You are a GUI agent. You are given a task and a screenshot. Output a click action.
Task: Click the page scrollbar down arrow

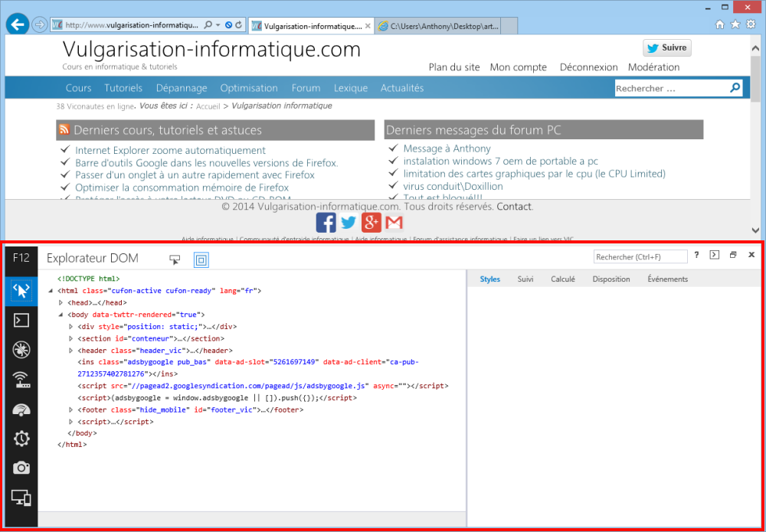tap(755, 230)
